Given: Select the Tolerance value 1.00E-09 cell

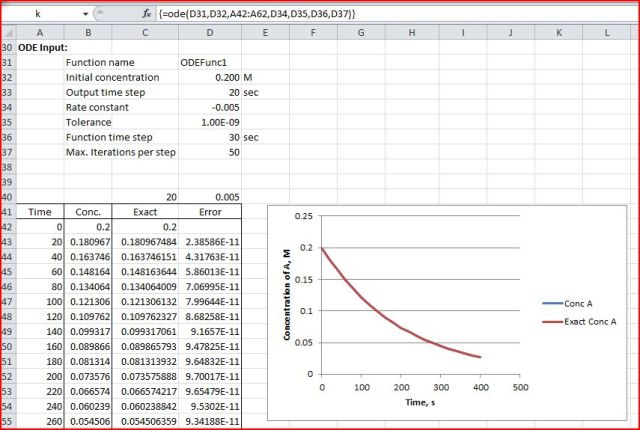Looking at the screenshot, I should [210, 122].
